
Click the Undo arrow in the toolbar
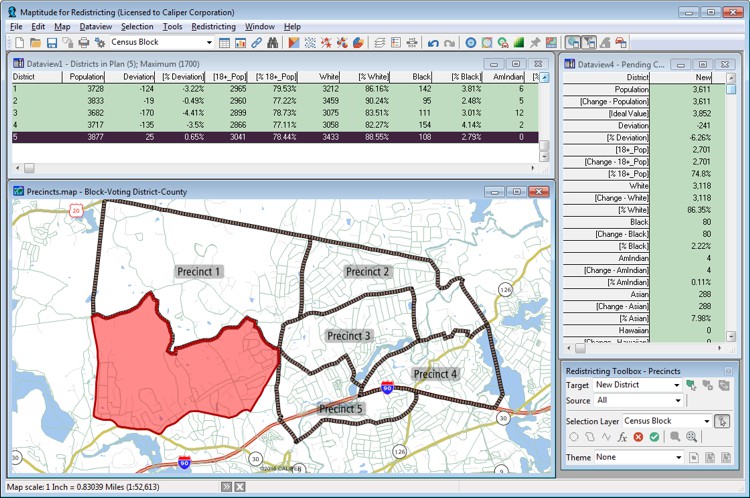pyautogui.click(x=432, y=43)
